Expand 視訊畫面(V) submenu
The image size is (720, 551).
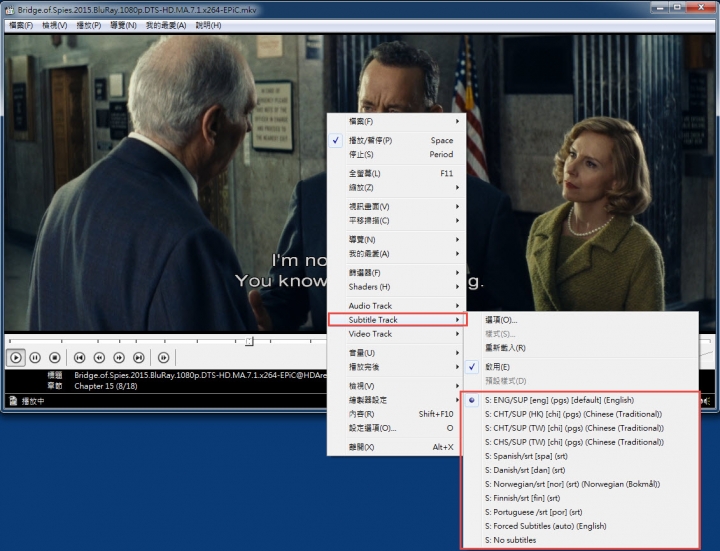(x=397, y=207)
